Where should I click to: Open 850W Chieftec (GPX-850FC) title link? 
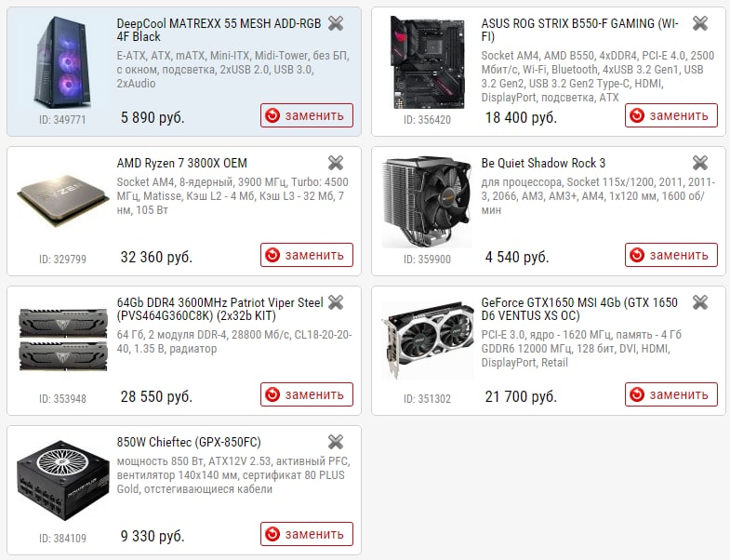coord(189,442)
